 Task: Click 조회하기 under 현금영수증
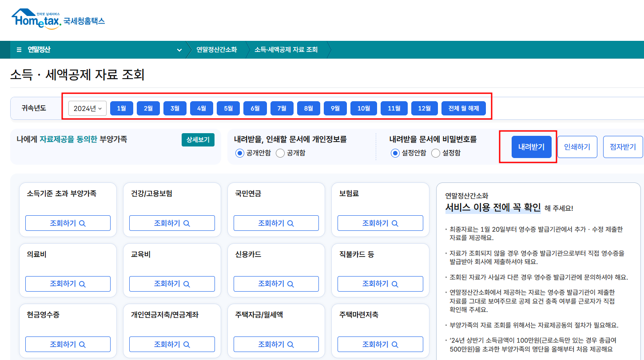coord(68,344)
